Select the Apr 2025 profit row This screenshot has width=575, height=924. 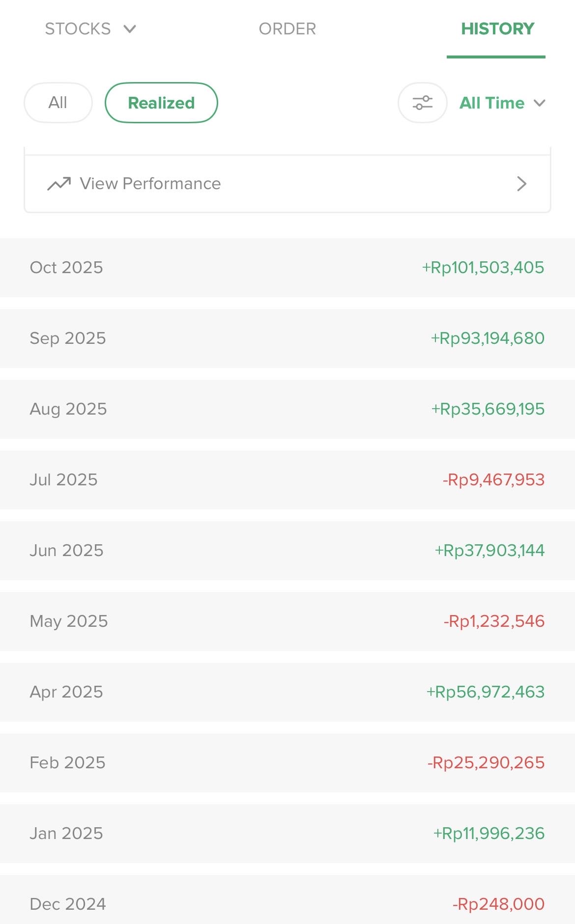[287, 692]
